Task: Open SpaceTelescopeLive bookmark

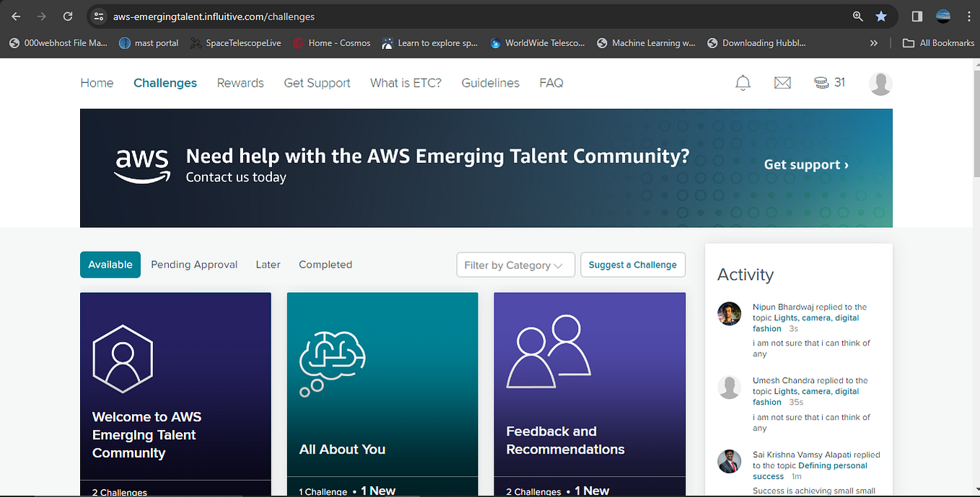Action: click(235, 43)
